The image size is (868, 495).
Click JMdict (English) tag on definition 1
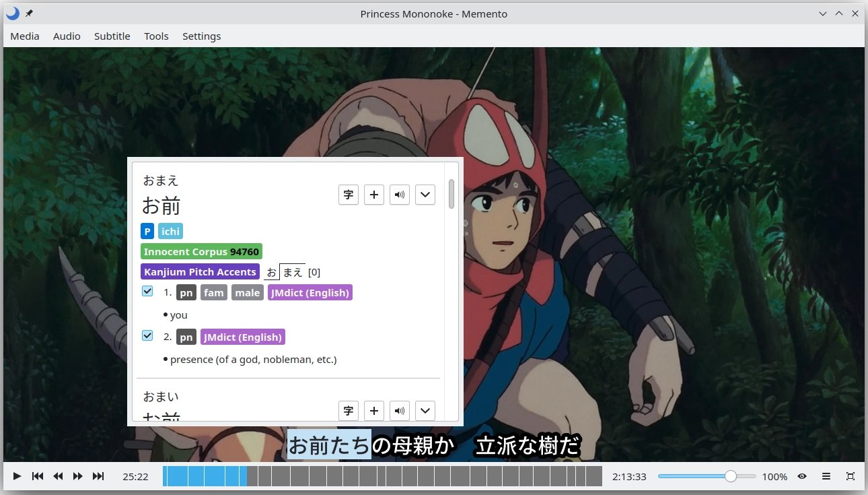(x=310, y=293)
